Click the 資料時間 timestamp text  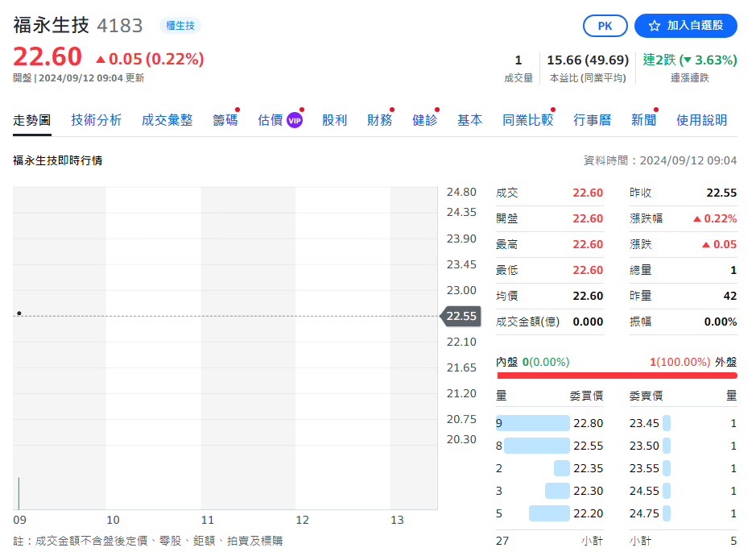pyautogui.click(x=660, y=160)
